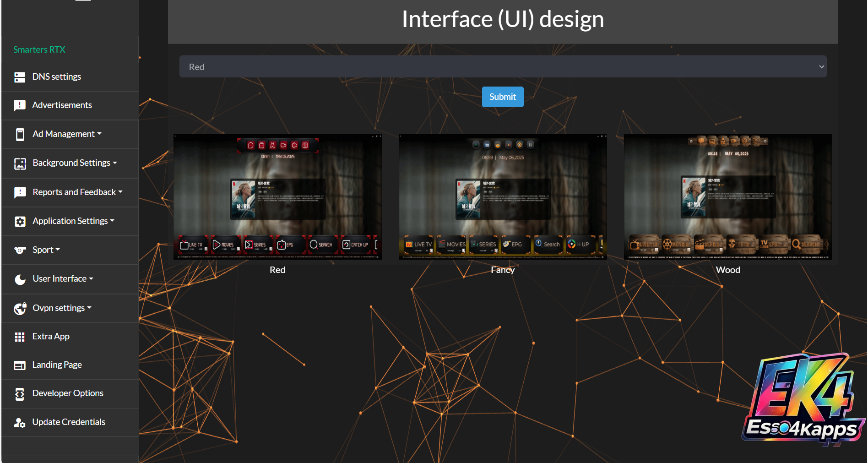Image resolution: width=868 pixels, height=463 pixels.
Task: Click the Background Settings image icon
Action: 20,163
